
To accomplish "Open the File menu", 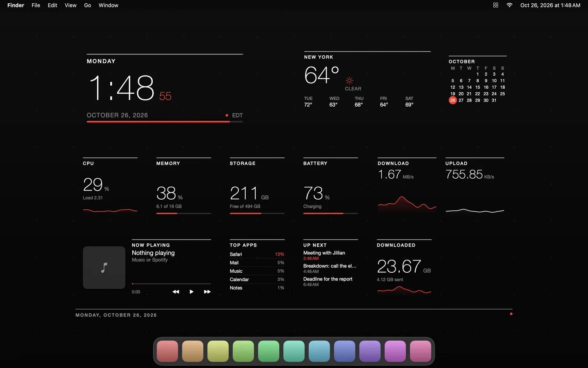I will (36, 5).
